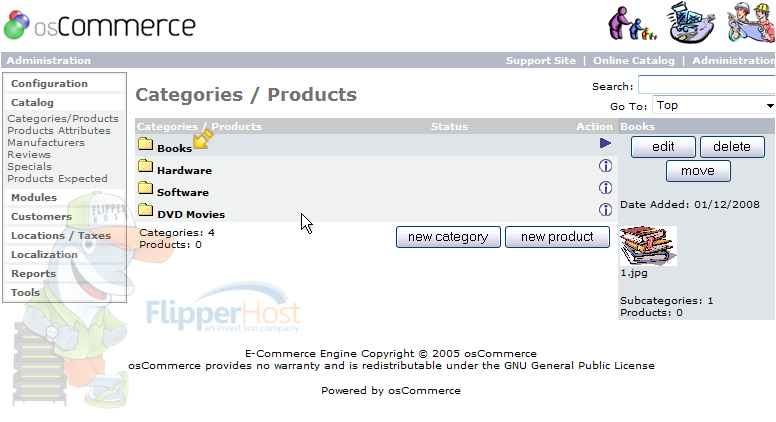Click the Date Added: 01/12/2008 text
This screenshot has width=776, height=422.
point(690,205)
